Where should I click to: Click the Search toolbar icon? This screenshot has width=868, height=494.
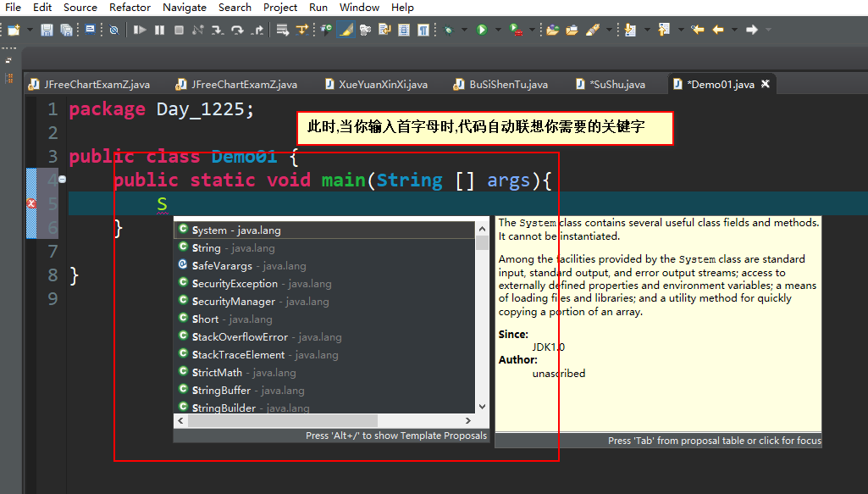(365, 30)
